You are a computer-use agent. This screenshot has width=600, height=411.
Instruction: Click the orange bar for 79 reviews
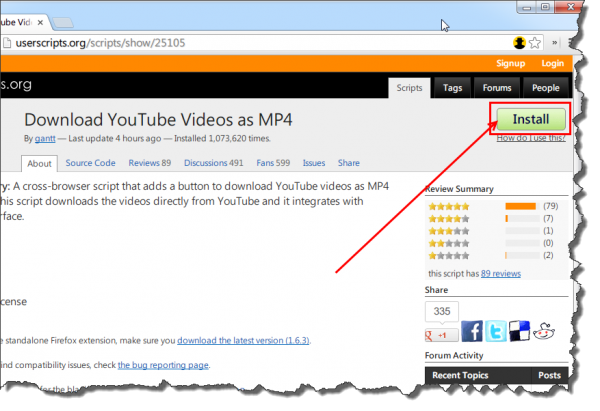click(520, 207)
